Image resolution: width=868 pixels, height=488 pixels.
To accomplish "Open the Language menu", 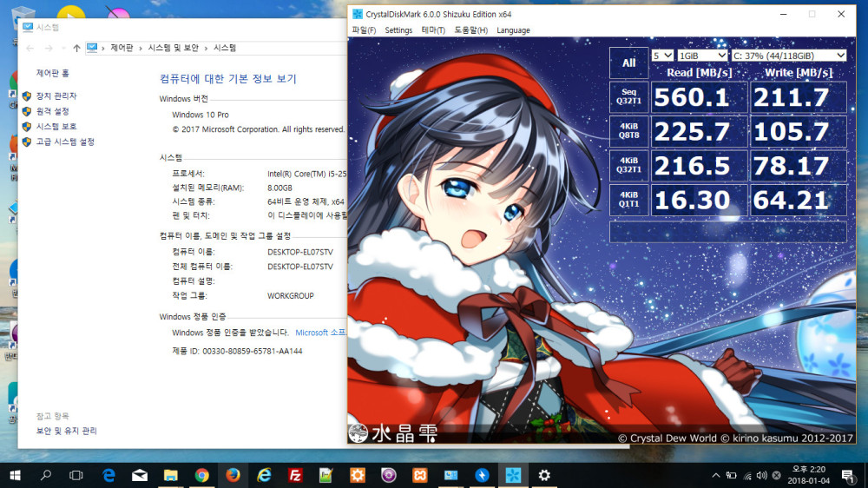I will (x=513, y=30).
